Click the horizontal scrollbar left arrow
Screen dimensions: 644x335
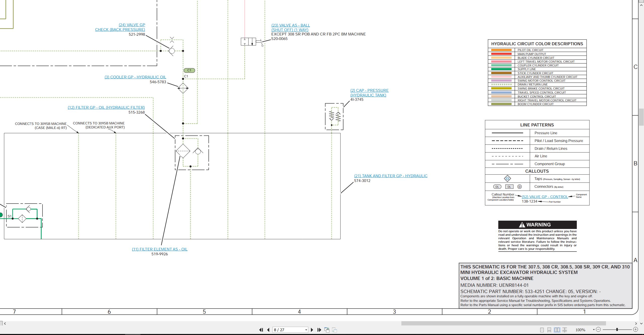5,323
